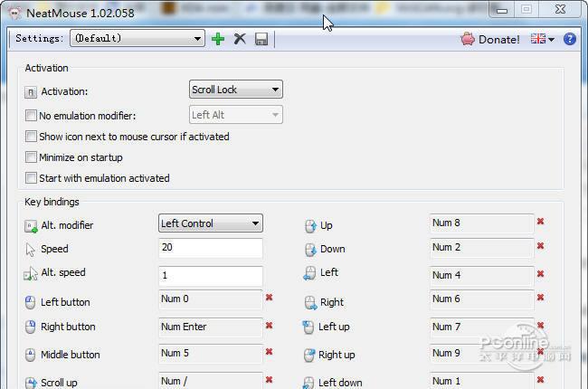Click the NeatMouse title bar app icon
This screenshot has height=389, width=588.
[x=15, y=14]
